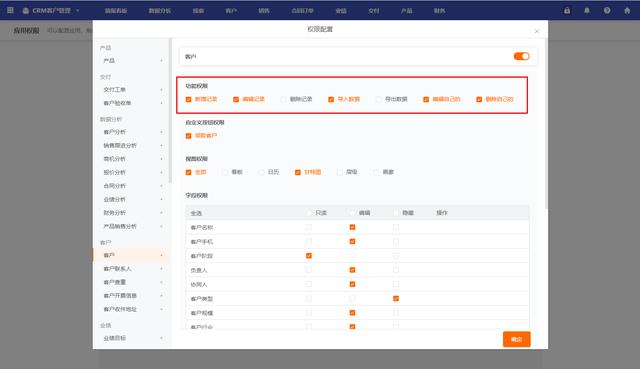The width and height of the screenshot is (640, 369).
Task: Select highlighted 客户 item in sidebar
Action: point(131,255)
